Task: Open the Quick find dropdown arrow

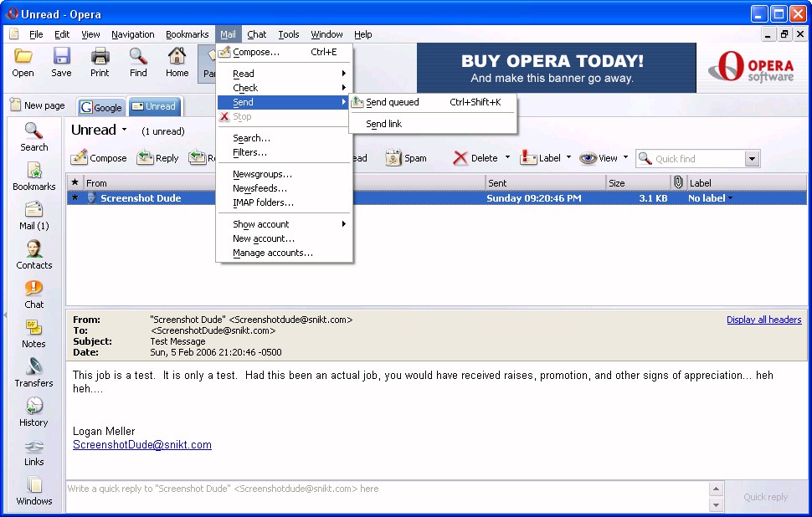Action: [751, 159]
